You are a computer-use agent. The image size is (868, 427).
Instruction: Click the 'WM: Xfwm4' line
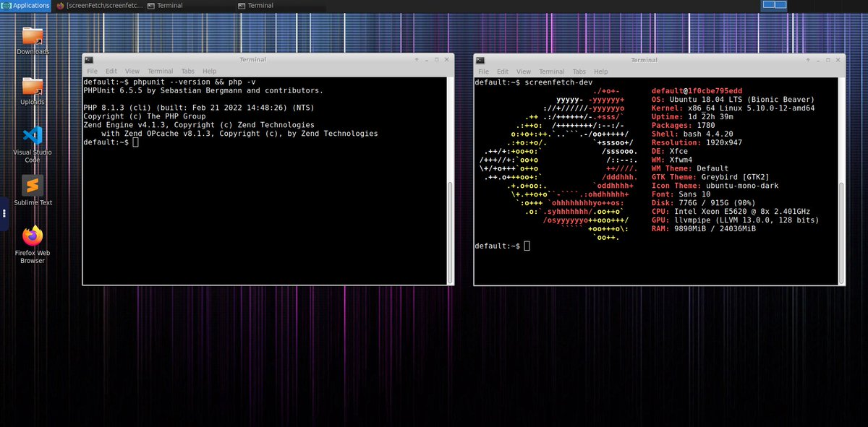tap(672, 160)
